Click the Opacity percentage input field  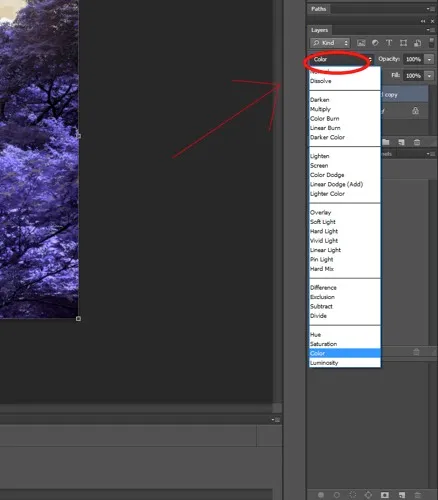tap(413, 59)
